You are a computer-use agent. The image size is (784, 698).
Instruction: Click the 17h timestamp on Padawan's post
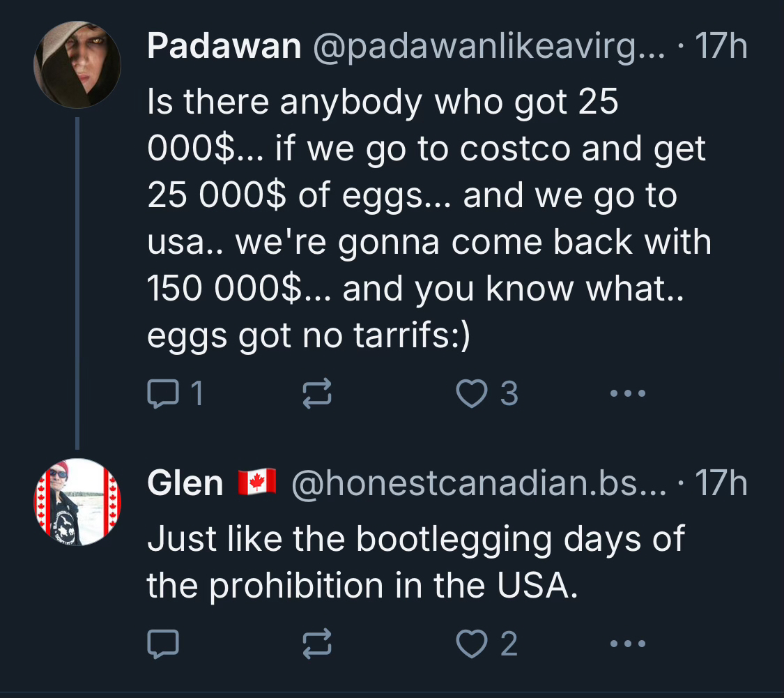(721, 47)
